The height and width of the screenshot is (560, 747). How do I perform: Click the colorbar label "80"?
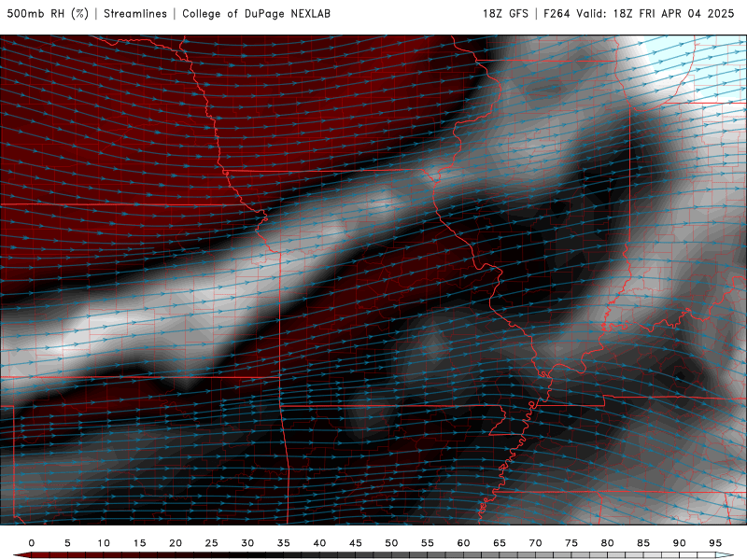(x=607, y=543)
